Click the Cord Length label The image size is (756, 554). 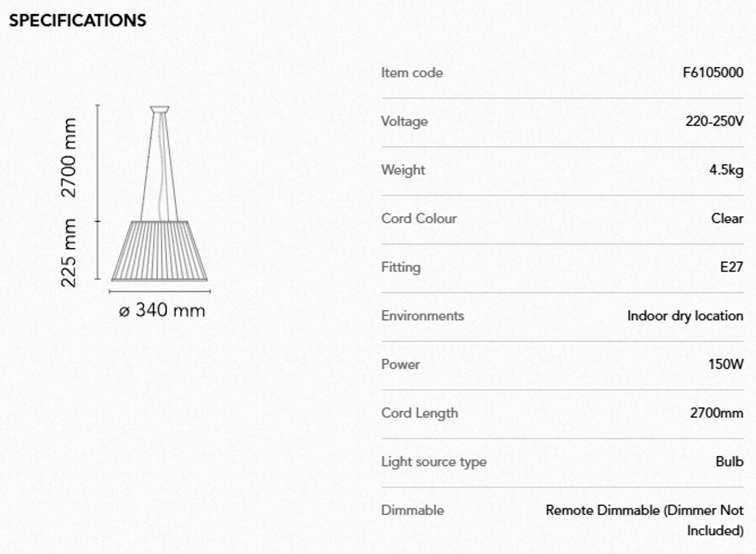[x=419, y=413]
